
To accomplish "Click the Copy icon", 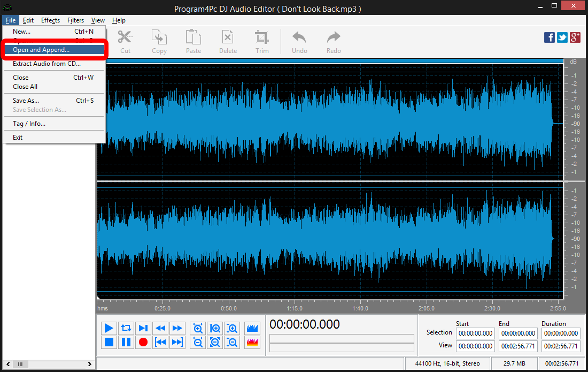I will [x=159, y=40].
